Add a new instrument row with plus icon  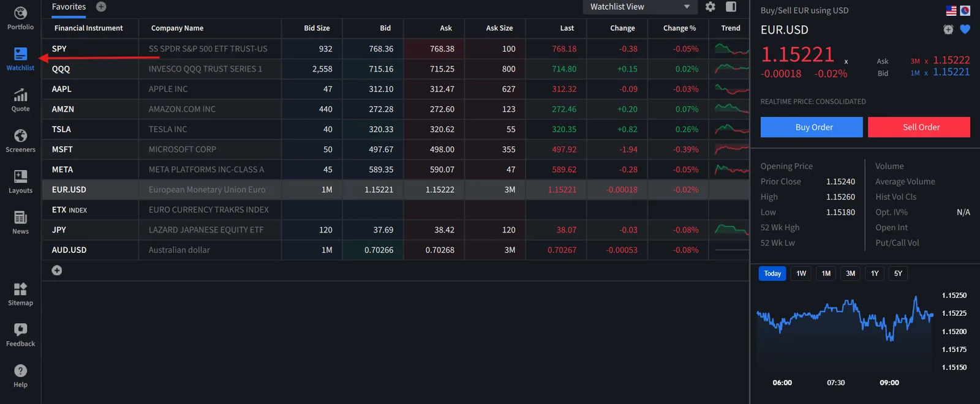tap(57, 270)
